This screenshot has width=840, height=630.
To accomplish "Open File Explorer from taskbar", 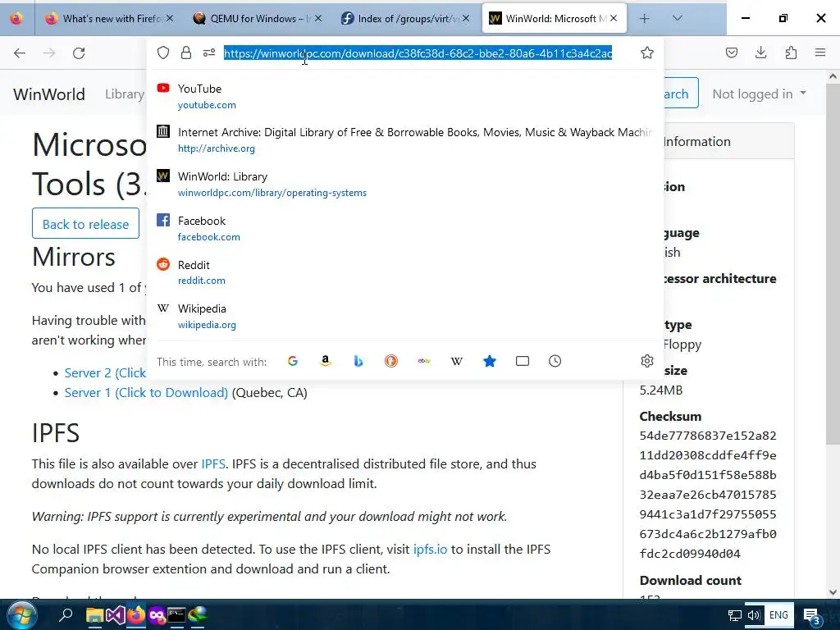I will tap(95, 615).
